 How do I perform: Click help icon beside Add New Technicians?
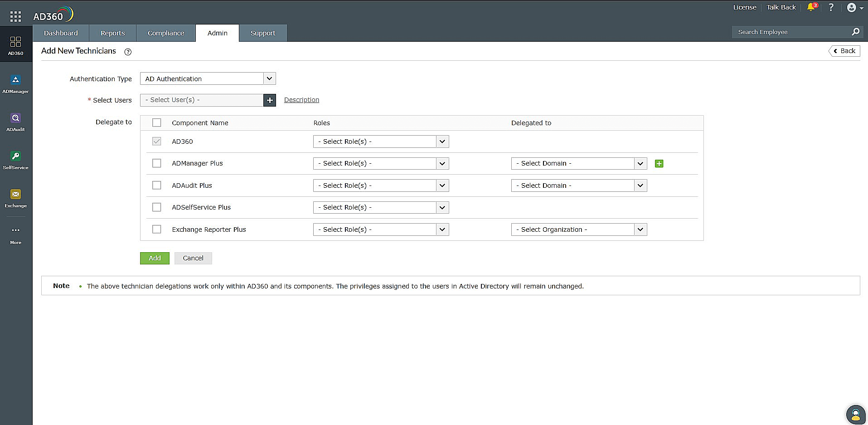click(128, 52)
